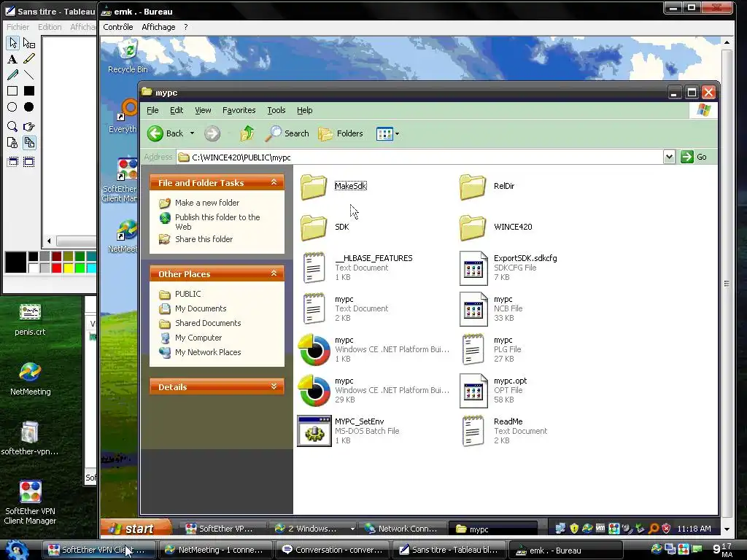This screenshot has height=560, width=747.
Task: Open the View menu in mypc window
Action: (x=203, y=110)
